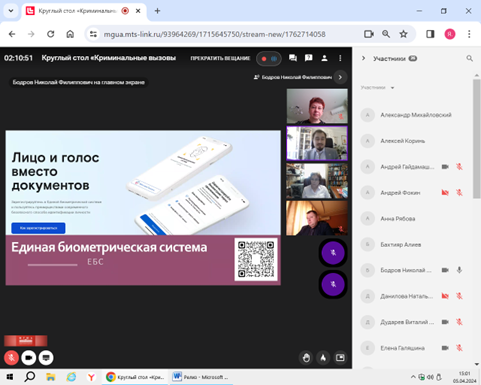The width and height of the screenshot is (481, 385).
Task: Toggle camera for Елена Галяшина
Action: coord(445,348)
